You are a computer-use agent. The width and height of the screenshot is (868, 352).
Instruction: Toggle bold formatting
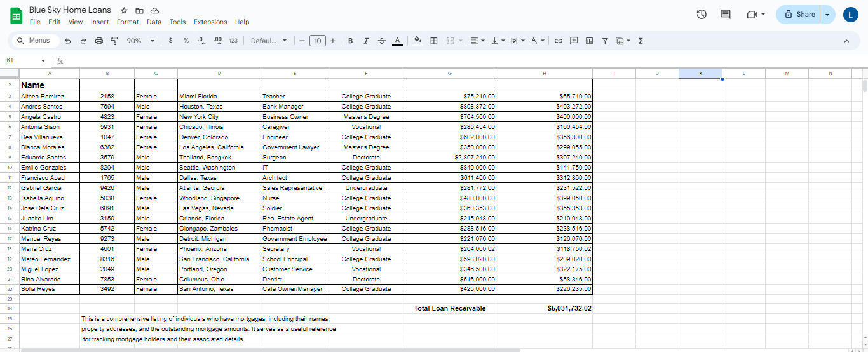[x=350, y=41]
